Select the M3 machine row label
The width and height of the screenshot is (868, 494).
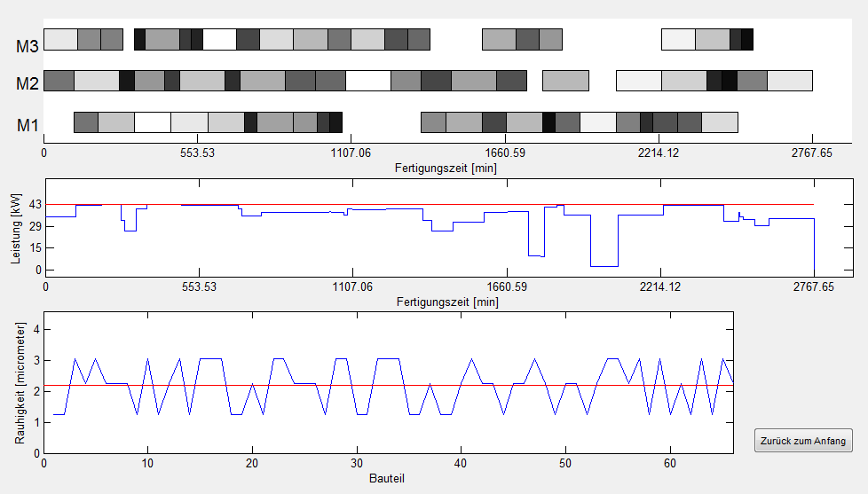pyautogui.click(x=28, y=46)
